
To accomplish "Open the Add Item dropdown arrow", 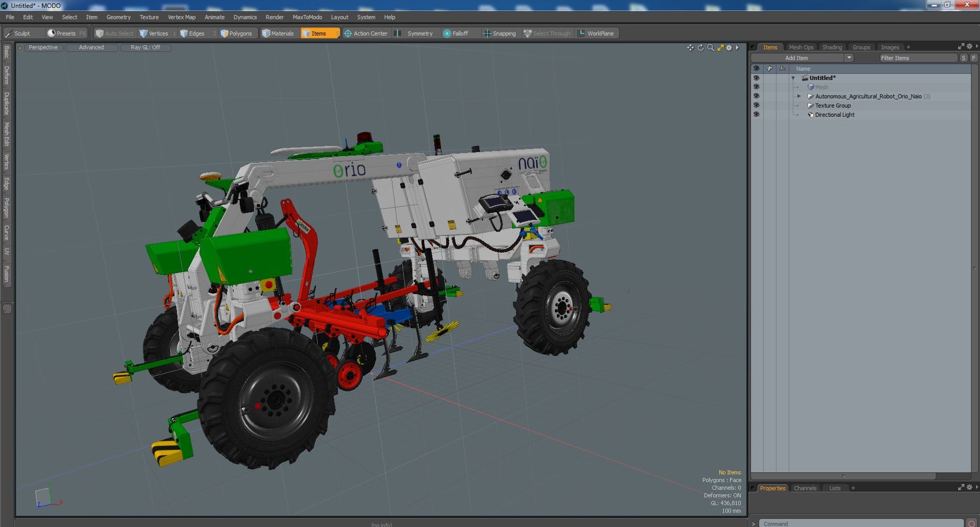I will pyautogui.click(x=849, y=58).
